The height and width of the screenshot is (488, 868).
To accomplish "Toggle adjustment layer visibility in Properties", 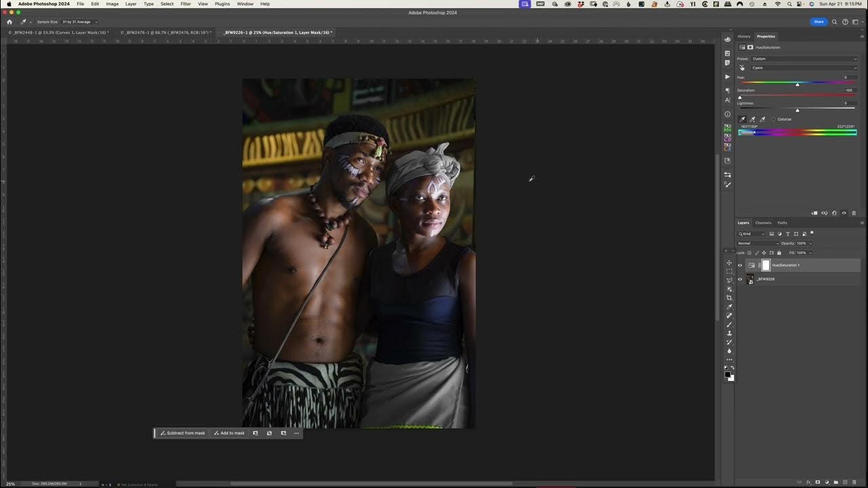I will pyautogui.click(x=844, y=213).
